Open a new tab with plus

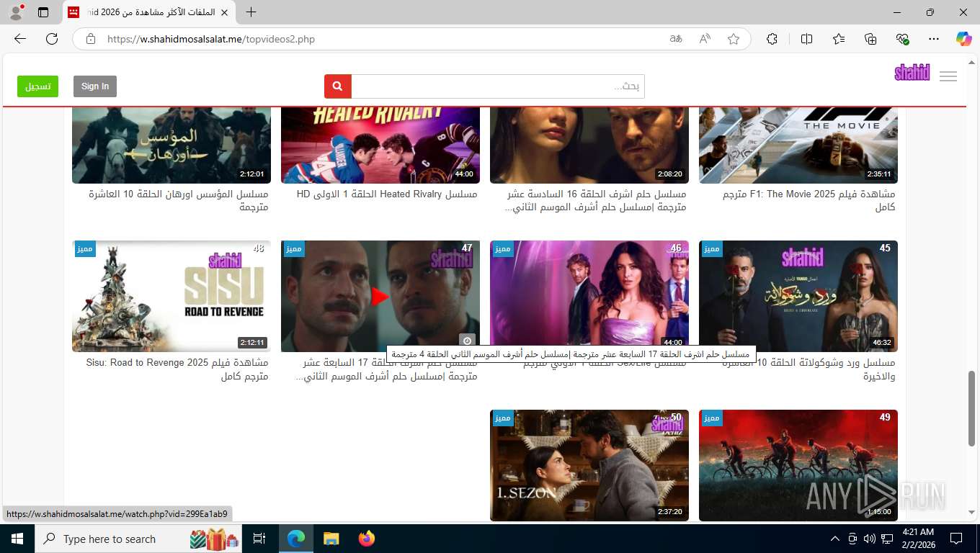pos(251,12)
